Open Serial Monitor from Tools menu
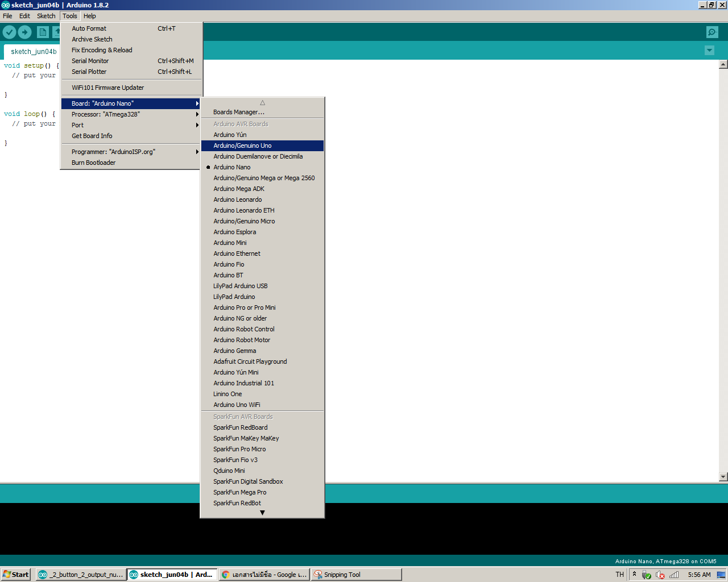The width and height of the screenshot is (728, 582). [x=131, y=61]
